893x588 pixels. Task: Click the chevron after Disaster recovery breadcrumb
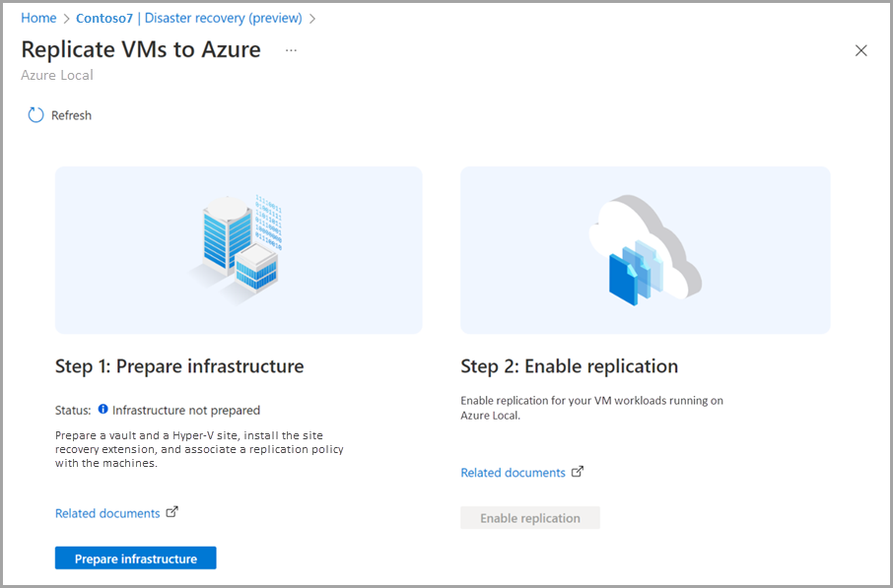(313, 18)
